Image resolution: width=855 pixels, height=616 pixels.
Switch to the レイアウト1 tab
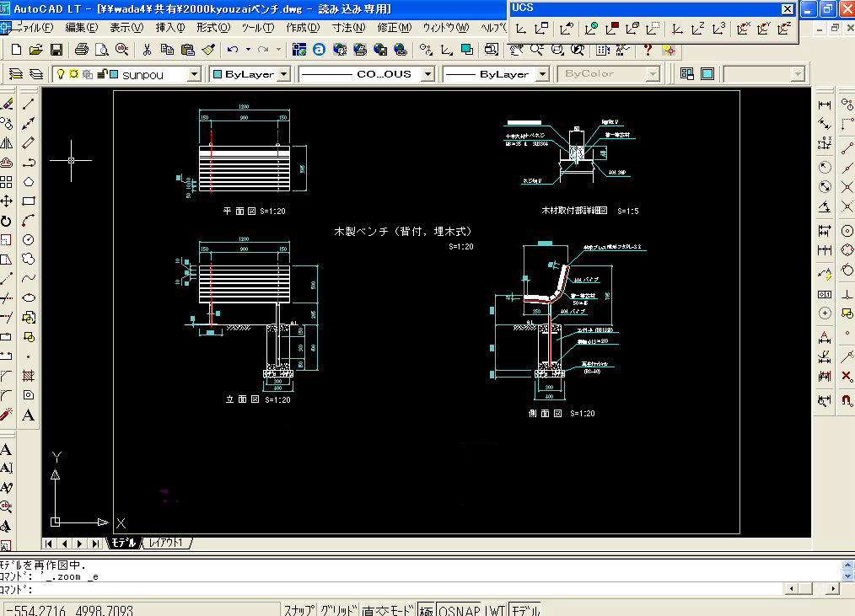168,543
